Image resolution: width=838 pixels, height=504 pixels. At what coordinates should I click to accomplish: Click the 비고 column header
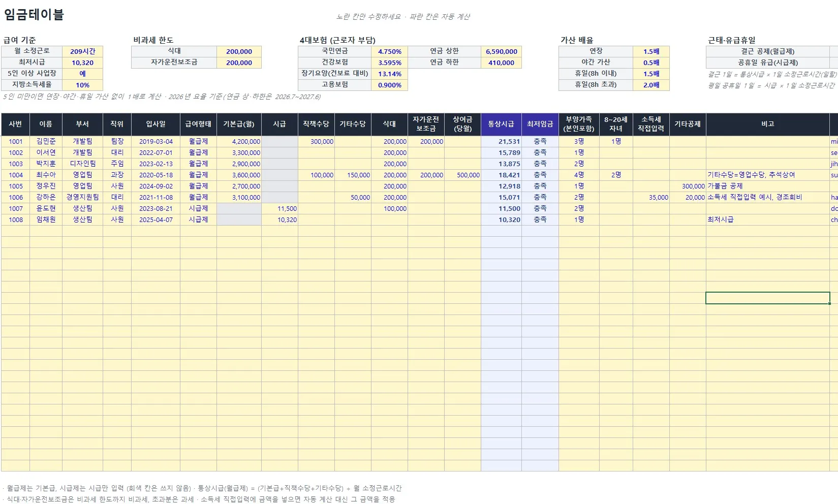[767, 124]
